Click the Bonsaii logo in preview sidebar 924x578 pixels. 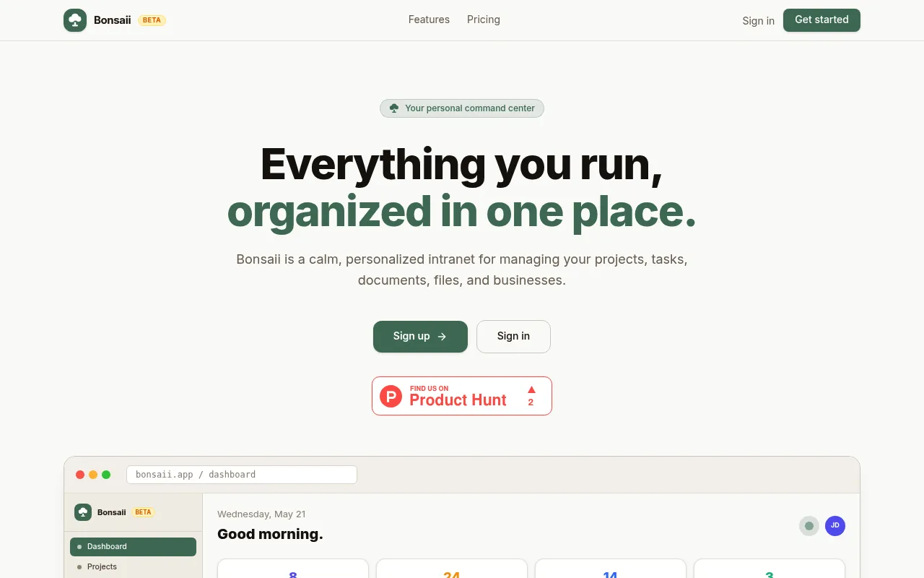click(83, 512)
